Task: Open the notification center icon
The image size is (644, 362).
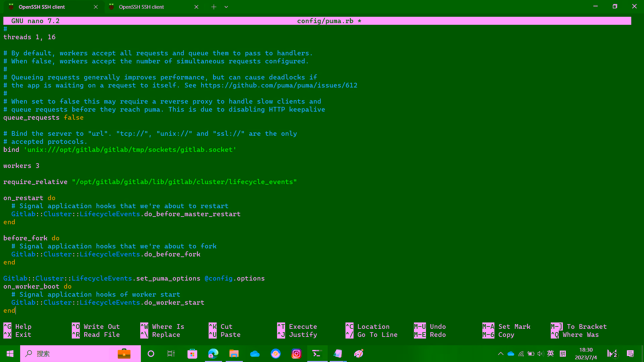Action: tap(630, 354)
